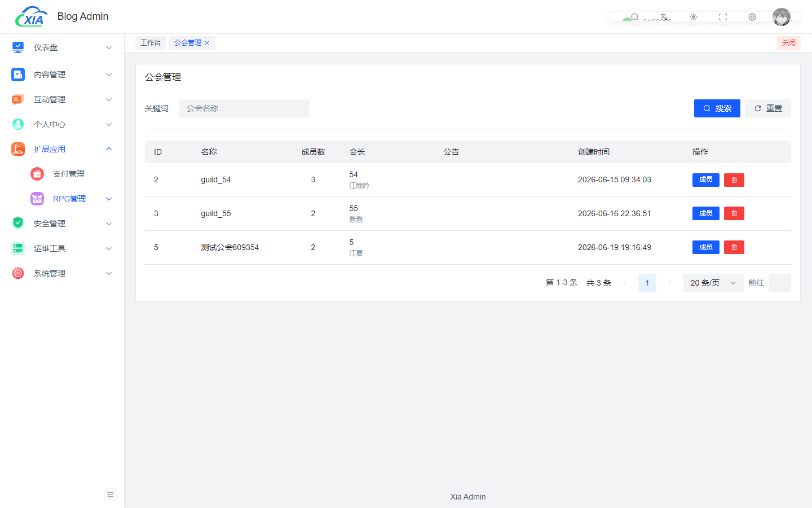Click the 仪表盘 dashboard icon

coord(18,47)
